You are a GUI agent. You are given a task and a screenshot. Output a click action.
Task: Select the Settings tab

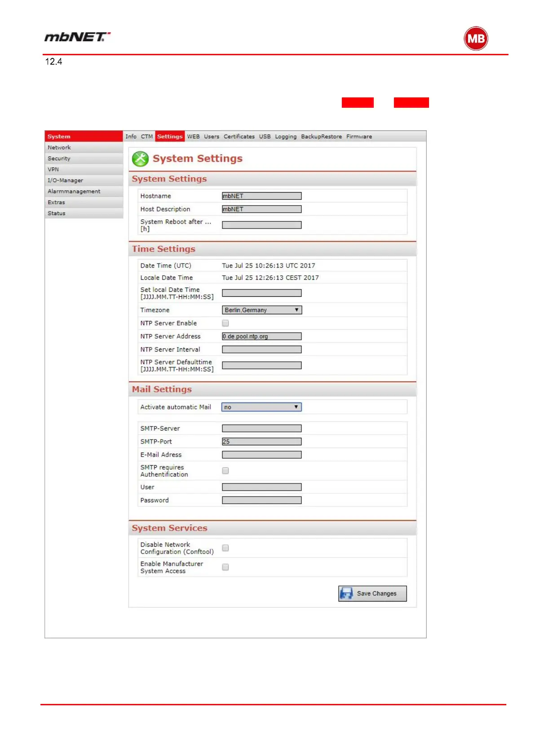(x=170, y=136)
